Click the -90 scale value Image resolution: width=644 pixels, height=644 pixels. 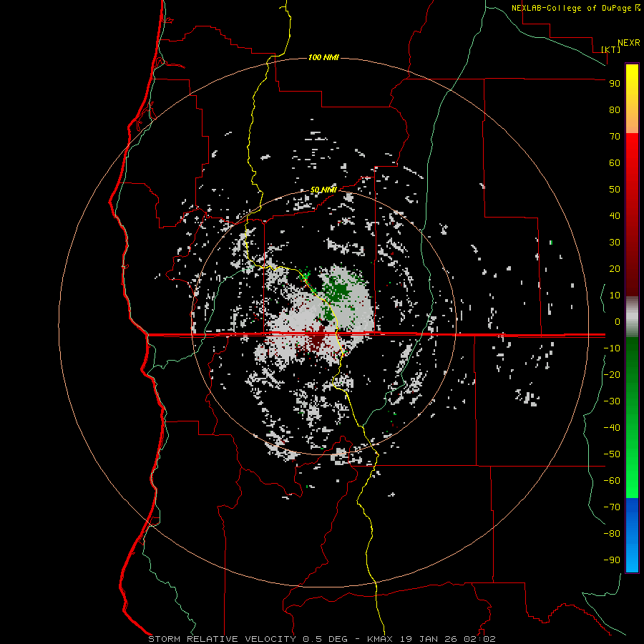(x=612, y=560)
